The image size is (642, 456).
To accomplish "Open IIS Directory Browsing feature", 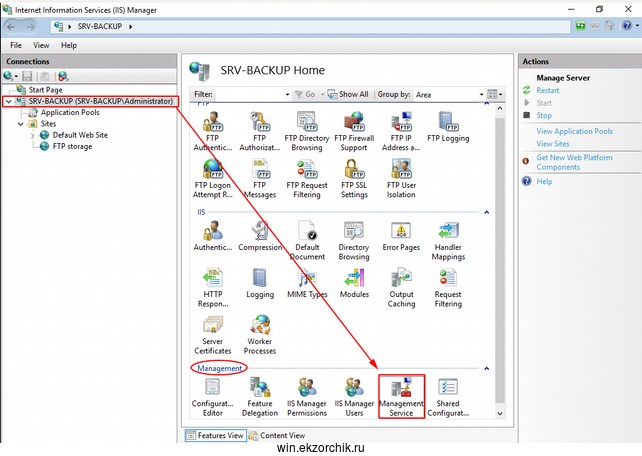I will pos(354,240).
